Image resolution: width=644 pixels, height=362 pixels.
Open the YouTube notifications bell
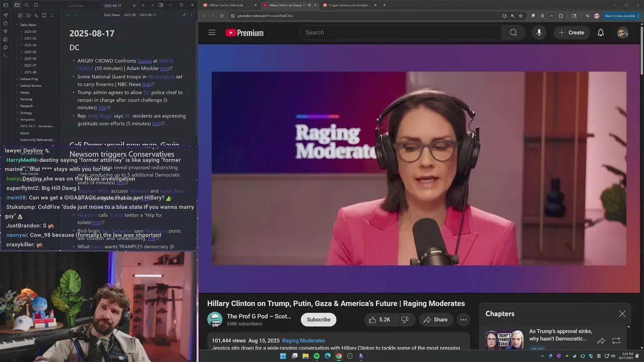601,33
